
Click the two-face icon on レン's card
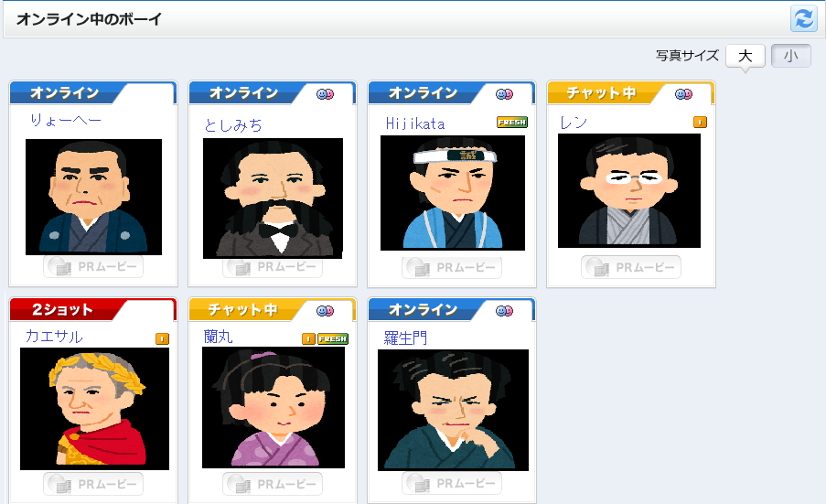pyautogui.click(x=684, y=94)
